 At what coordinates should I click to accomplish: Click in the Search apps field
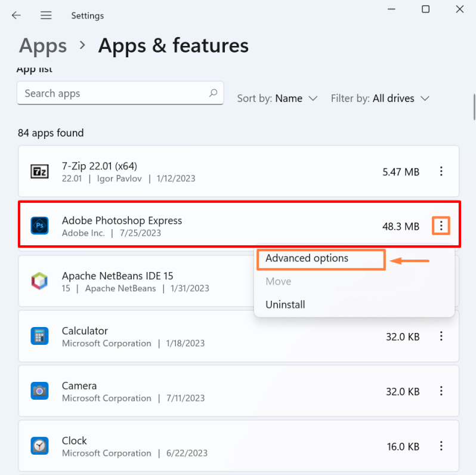(x=113, y=93)
